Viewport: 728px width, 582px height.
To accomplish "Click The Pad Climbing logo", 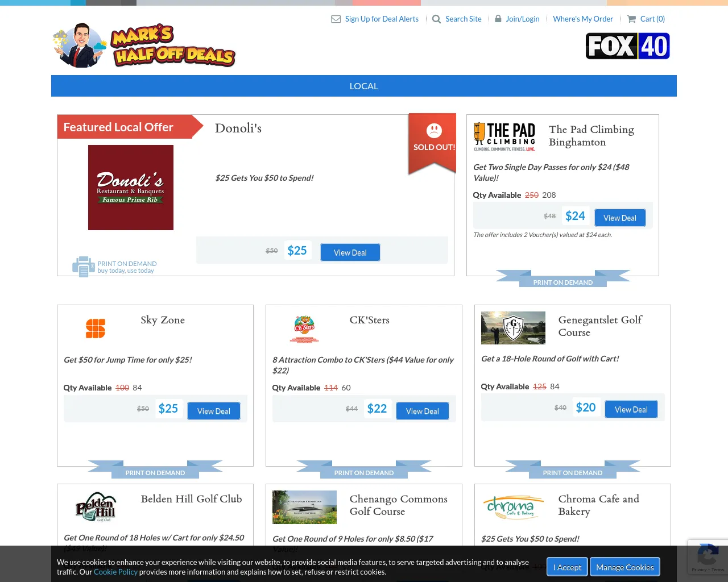I will tap(504, 137).
